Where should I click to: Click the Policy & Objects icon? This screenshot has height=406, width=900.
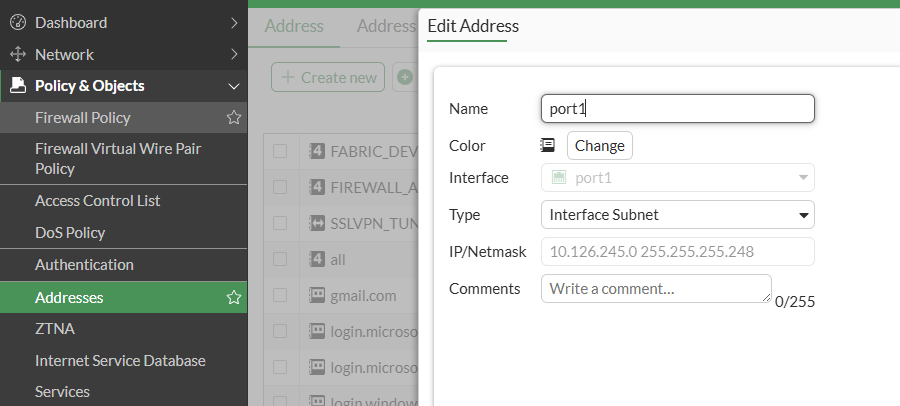coord(17,86)
